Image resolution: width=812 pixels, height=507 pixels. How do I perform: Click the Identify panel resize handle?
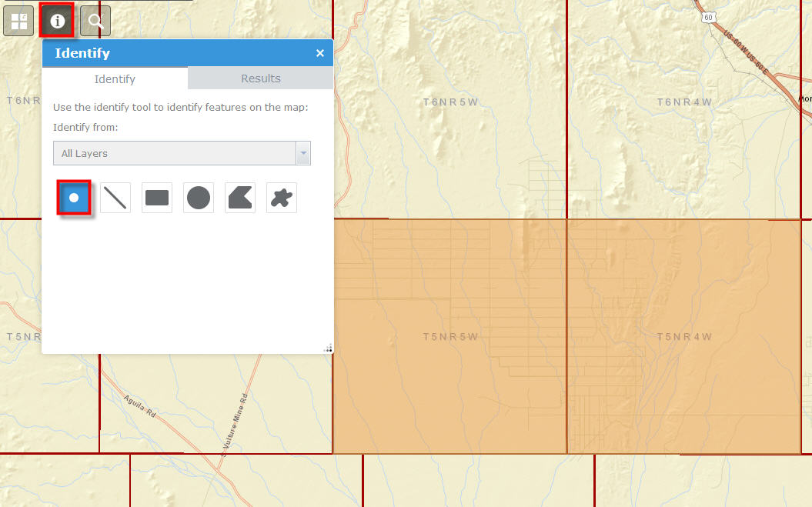tap(329, 349)
